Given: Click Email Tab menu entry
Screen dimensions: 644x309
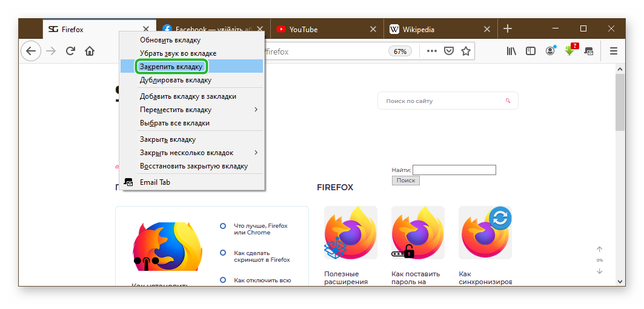Looking at the screenshot, I should pos(192,182).
